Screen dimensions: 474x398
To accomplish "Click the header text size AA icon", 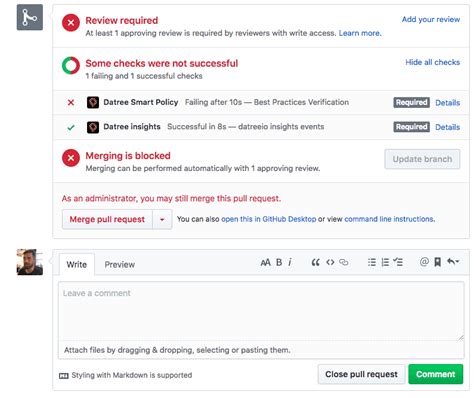I will [265, 263].
